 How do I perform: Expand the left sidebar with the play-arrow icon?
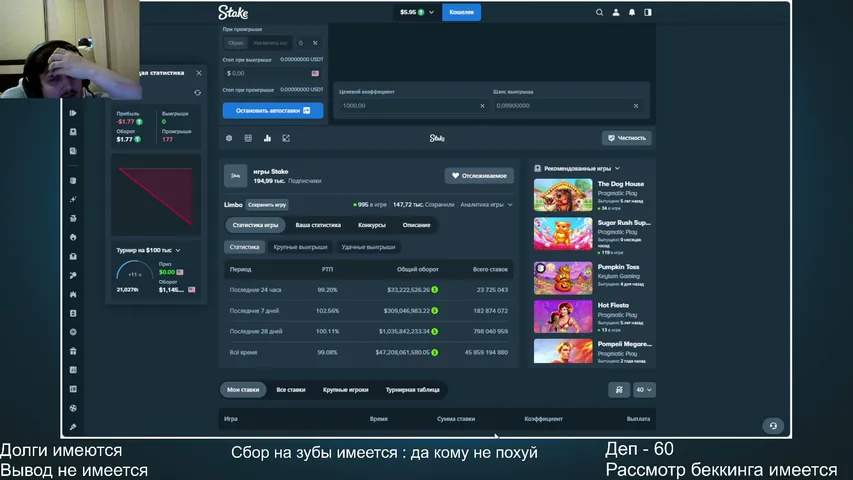click(73, 113)
